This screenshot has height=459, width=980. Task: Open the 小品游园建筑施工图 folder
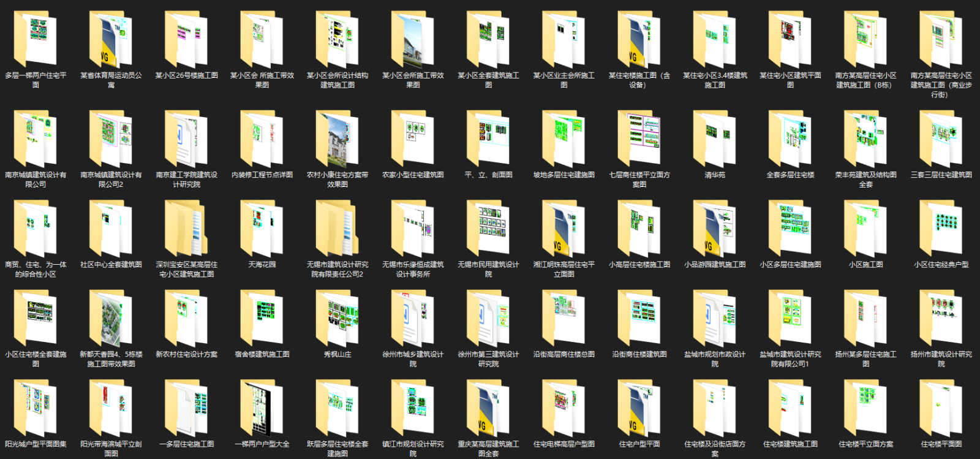(x=715, y=229)
